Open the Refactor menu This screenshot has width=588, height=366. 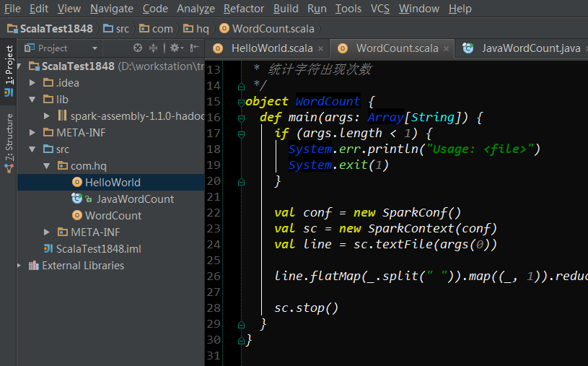[x=244, y=9]
